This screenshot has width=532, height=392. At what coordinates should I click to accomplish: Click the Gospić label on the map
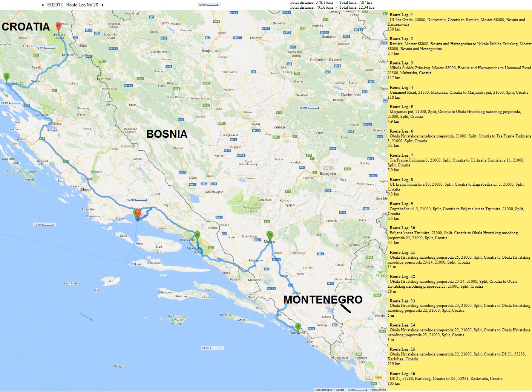point(36,81)
